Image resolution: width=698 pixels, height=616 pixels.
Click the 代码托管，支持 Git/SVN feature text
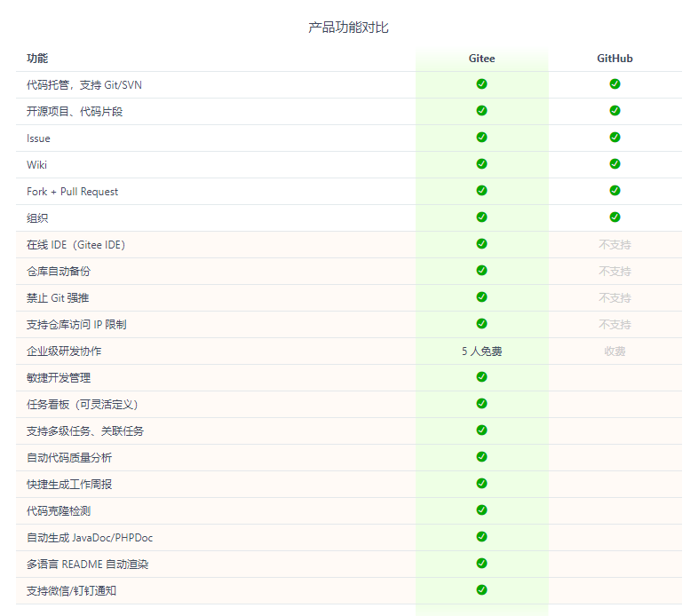[84, 84]
